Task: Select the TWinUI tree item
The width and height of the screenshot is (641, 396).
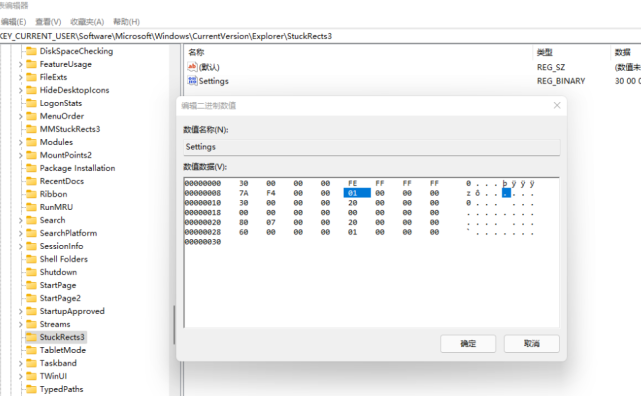Action: point(53,376)
